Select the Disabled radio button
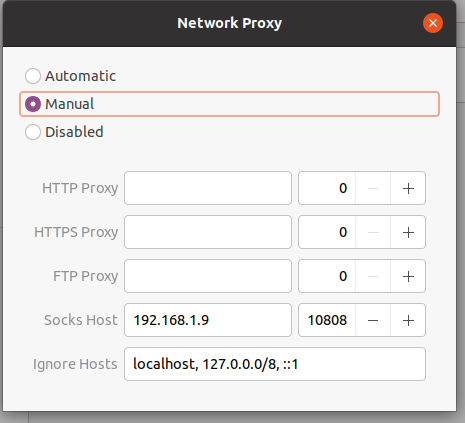 pos(33,132)
